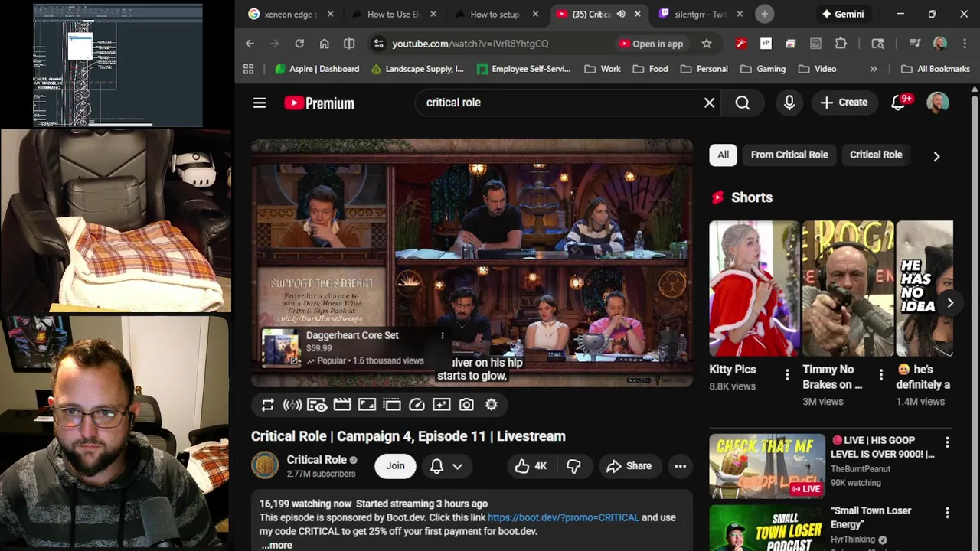
Task: Open Timmy No Brakes short thumbnail
Action: [848, 289]
